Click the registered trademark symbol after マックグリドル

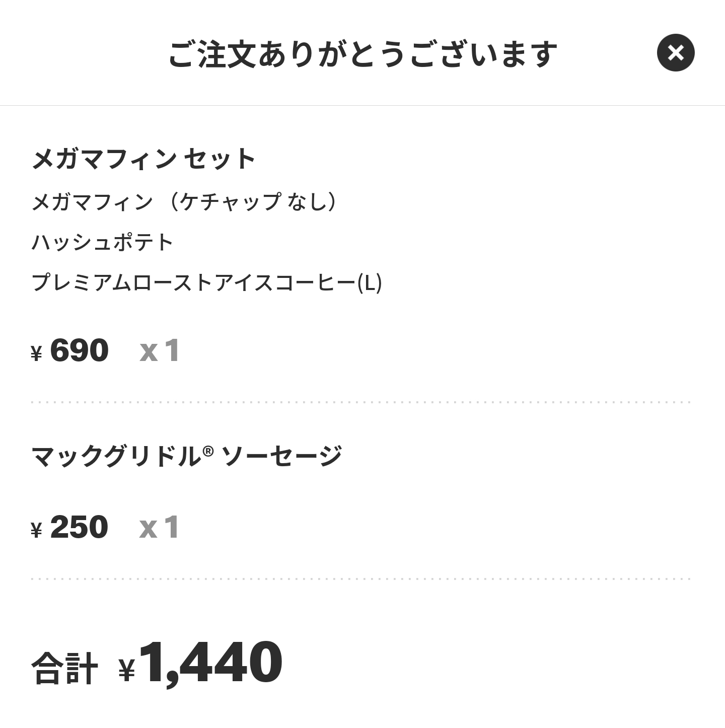208,451
